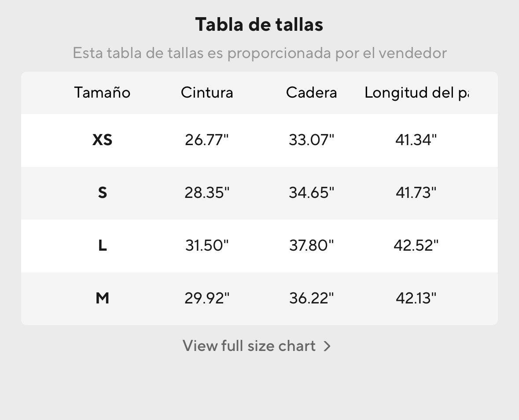Select the truncated Longitud del column header

pyautogui.click(x=416, y=93)
